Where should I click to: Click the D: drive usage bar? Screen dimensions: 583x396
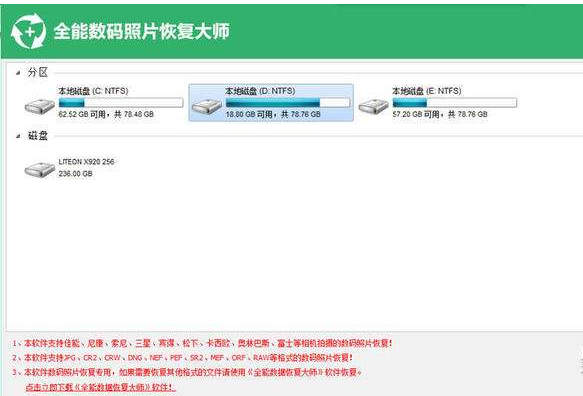[288, 103]
